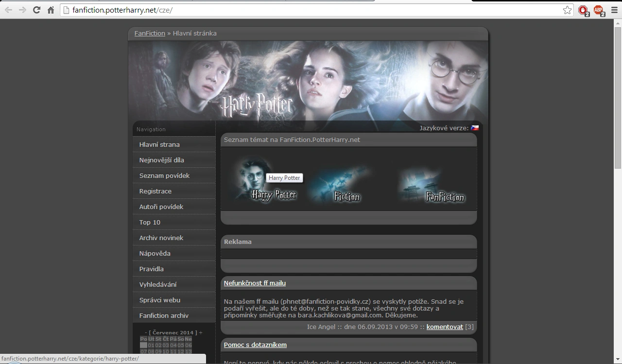The height and width of the screenshot is (364, 622).
Task: Select the FanFiction category thumbnail
Action: pyautogui.click(x=432, y=184)
